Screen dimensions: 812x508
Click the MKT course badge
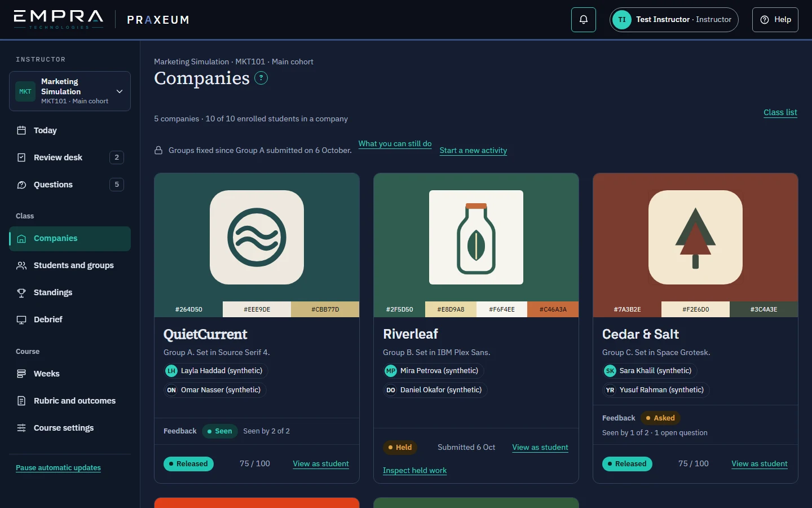pos(25,91)
